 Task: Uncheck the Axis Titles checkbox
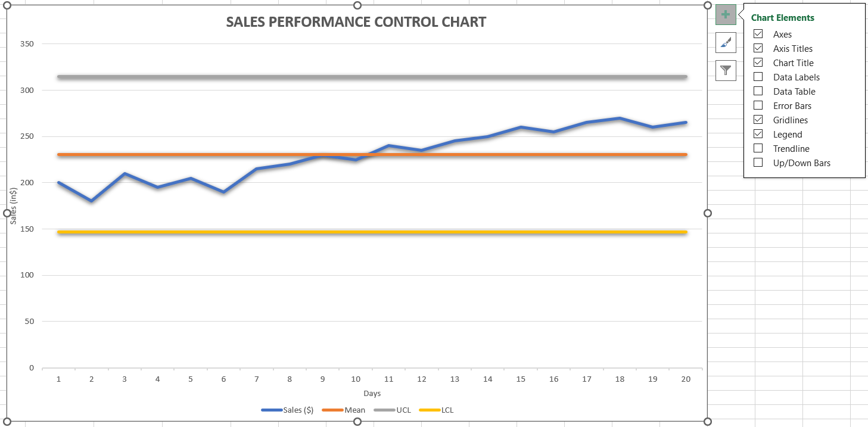point(758,48)
